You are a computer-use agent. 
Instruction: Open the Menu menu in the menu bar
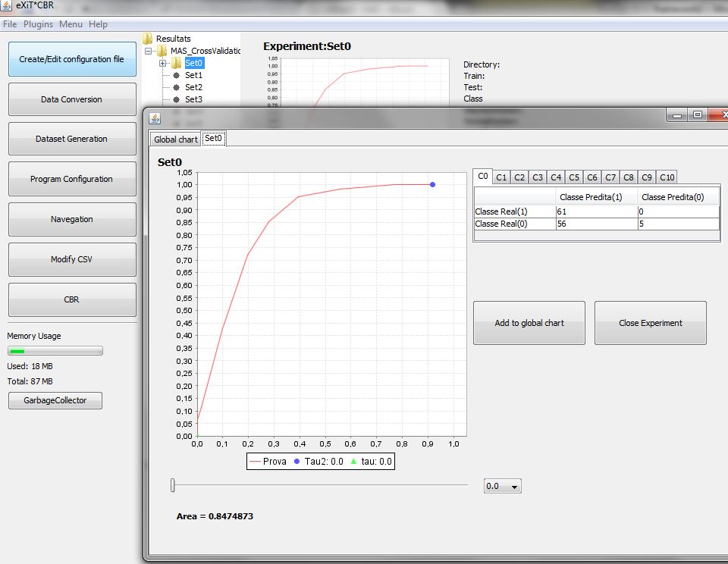[x=71, y=24]
